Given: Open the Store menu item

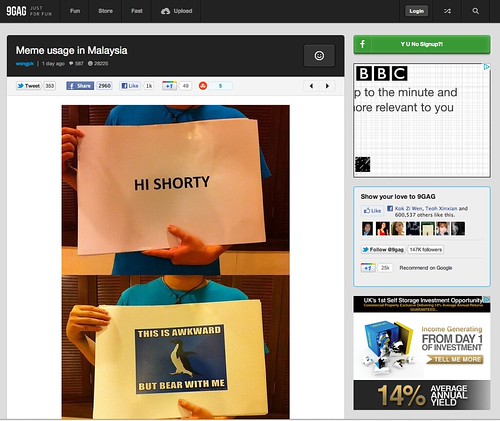Looking at the screenshot, I should point(105,11).
